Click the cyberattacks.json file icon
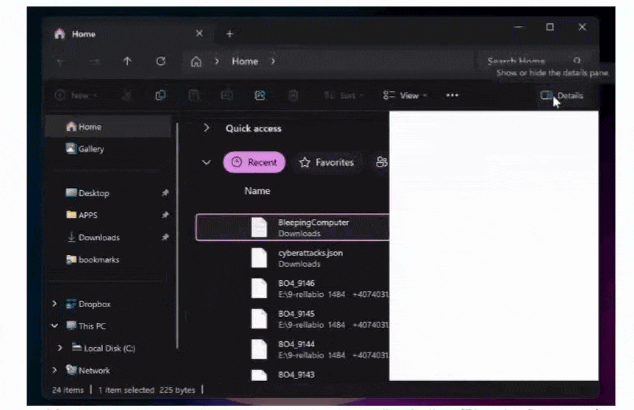Screen dimensions: 634x410 pyautogui.click(x=259, y=259)
